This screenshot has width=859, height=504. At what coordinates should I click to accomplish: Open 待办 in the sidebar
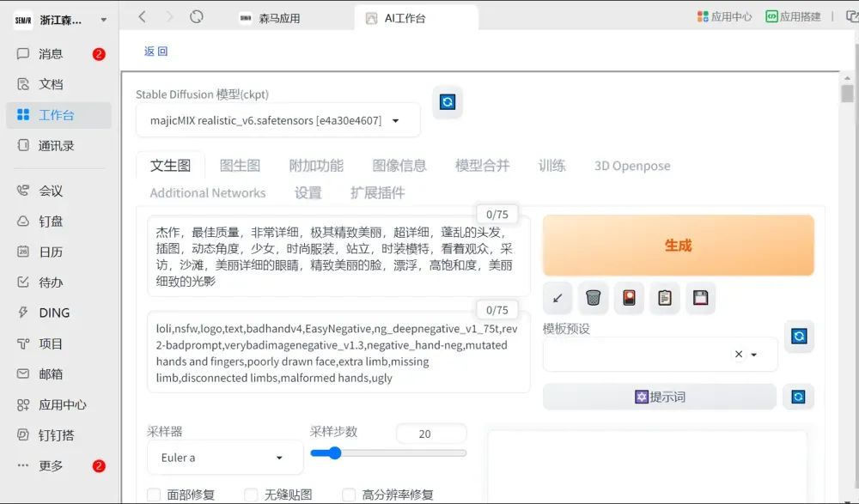pyautogui.click(x=58, y=282)
